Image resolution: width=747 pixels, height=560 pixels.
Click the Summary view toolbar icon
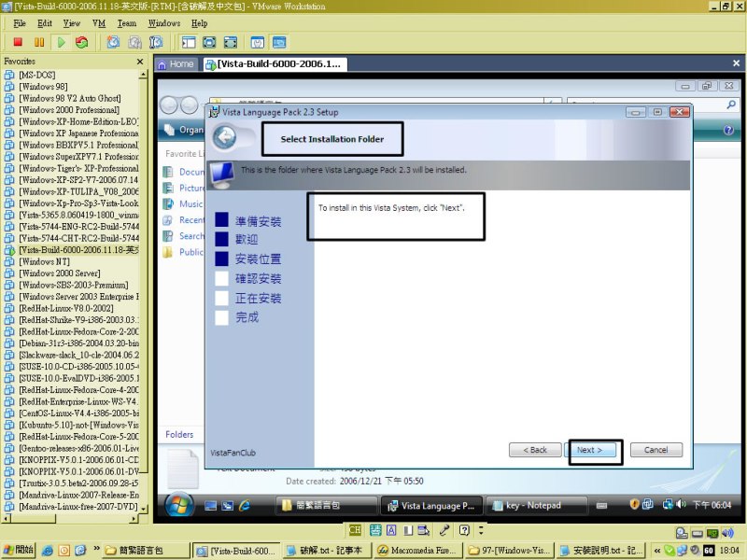coord(258,42)
